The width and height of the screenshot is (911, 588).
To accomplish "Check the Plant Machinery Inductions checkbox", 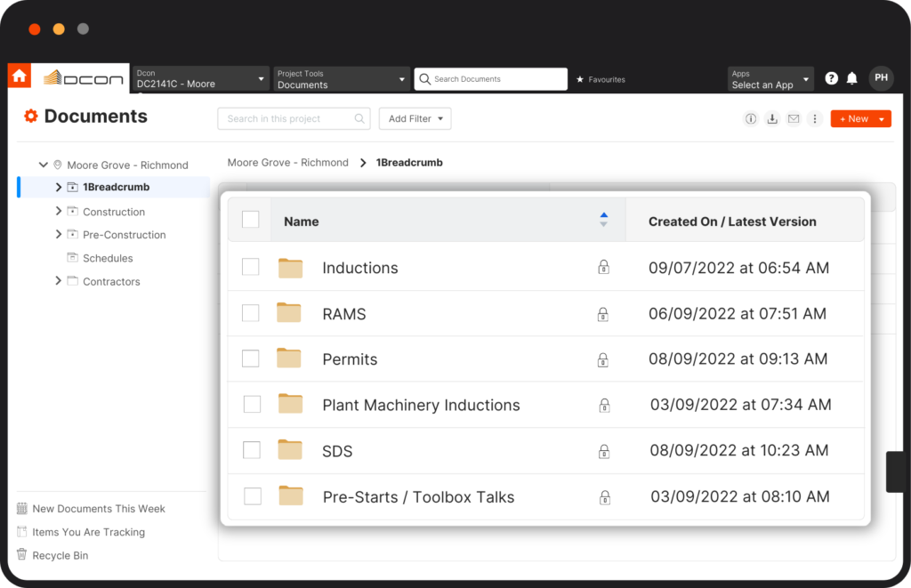I will (252, 404).
